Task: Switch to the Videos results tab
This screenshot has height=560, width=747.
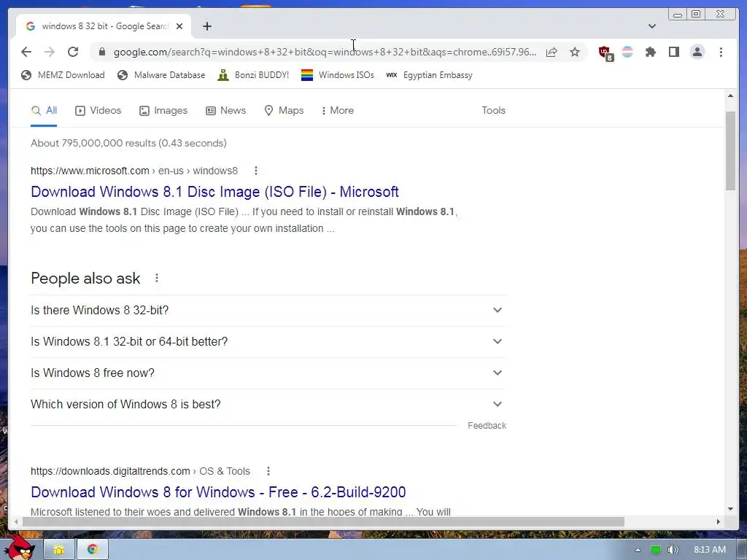Action: pos(98,111)
